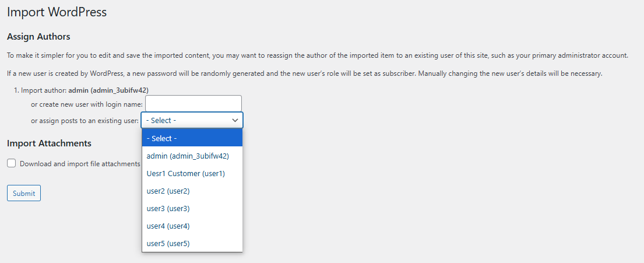Click the 'or create new user with login name' label
The height and width of the screenshot is (263, 644).
point(87,104)
